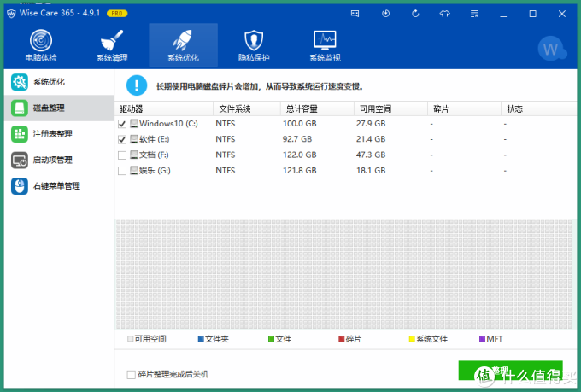The height and width of the screenshot is (392, 581).
Task: Click the disk cluster map grid
Action: pos(345,274)
